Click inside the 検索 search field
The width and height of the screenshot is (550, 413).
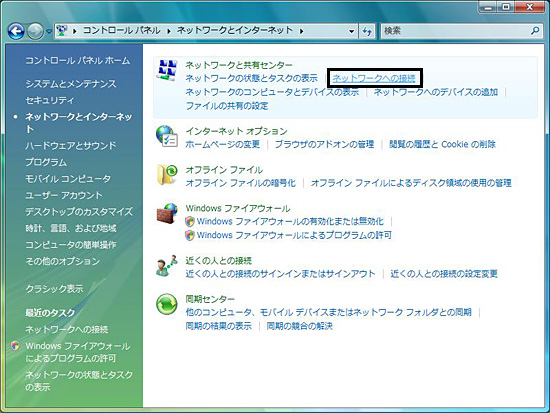pos(455,31)
